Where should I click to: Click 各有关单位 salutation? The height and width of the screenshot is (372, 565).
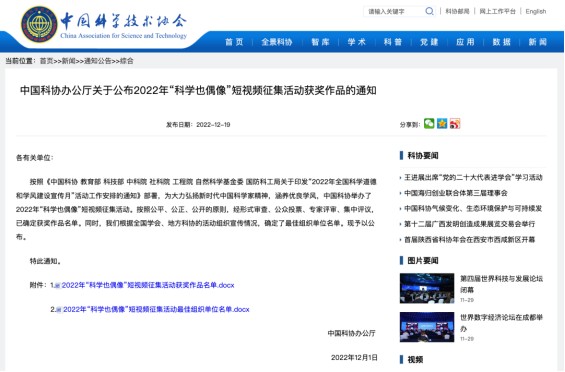[35, 158]
